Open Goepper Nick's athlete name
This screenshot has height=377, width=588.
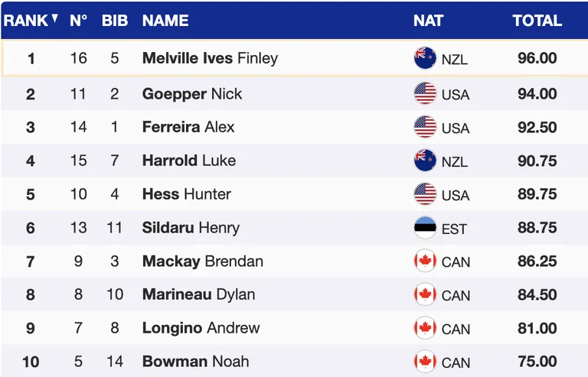click(192, 93)
